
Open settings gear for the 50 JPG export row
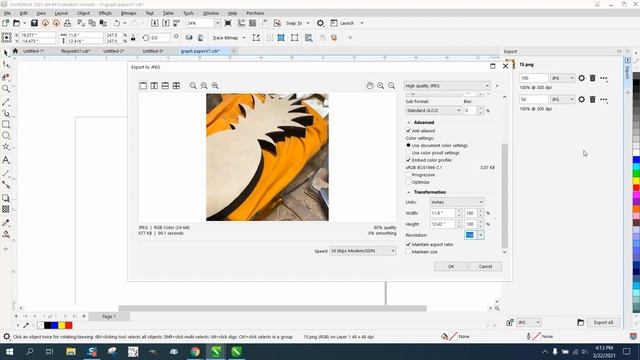(582, 99)
